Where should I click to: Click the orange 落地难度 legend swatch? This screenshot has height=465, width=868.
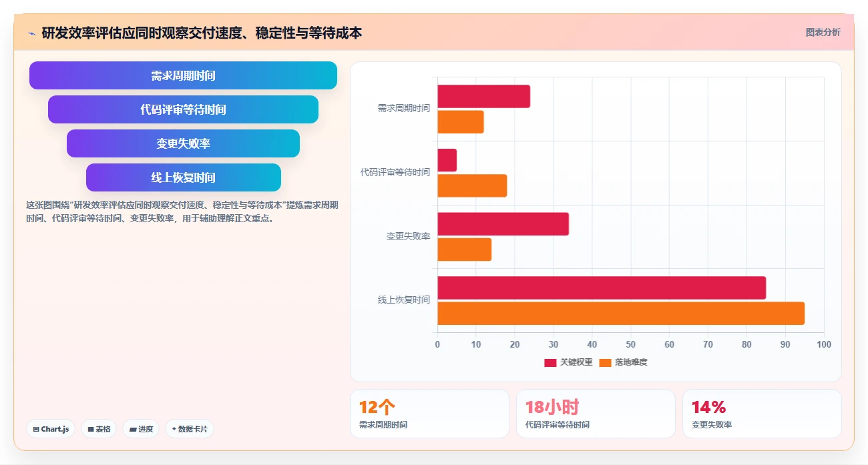(x=605, y=363)
